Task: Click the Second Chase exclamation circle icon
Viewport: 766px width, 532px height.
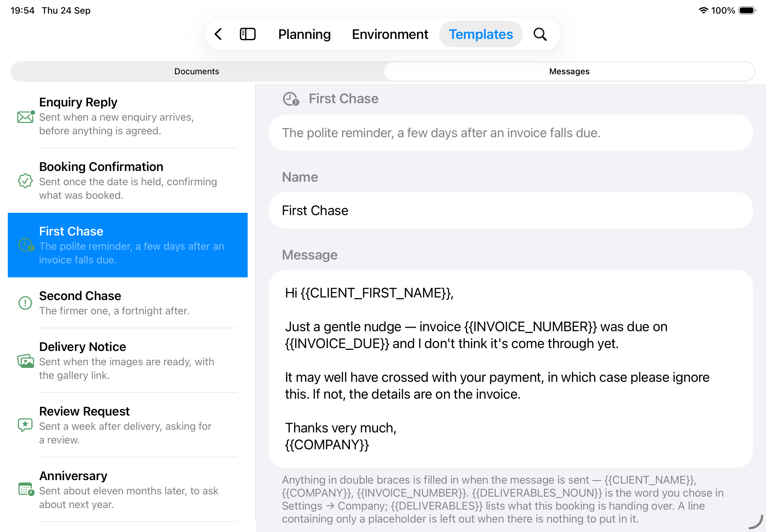Action: (25, 303)
